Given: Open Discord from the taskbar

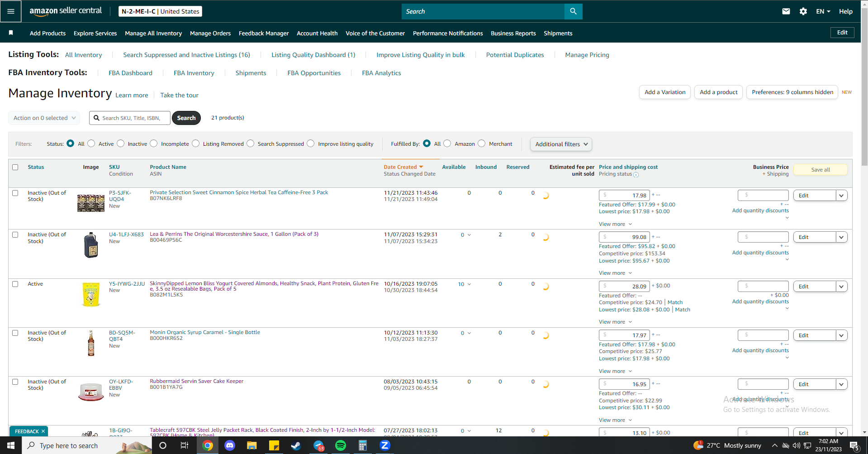Looking at the screenshot, I should (230, 445).
